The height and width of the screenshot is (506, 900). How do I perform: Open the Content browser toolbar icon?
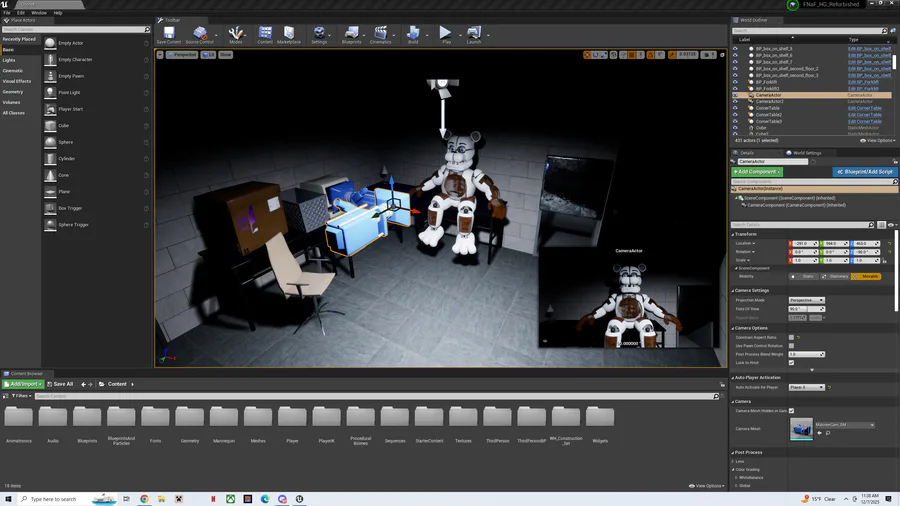pyautogui.click(x=265, y=34)
